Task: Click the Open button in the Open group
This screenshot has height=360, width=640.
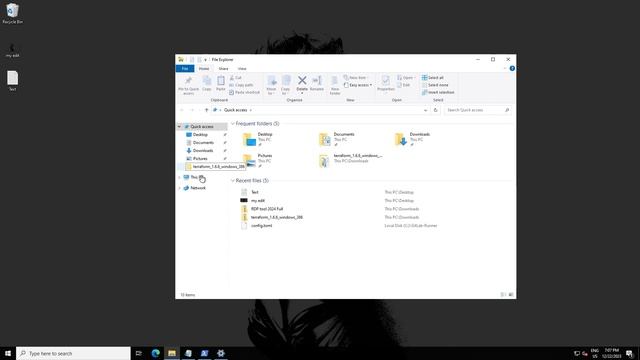Action: pos(406,78)
